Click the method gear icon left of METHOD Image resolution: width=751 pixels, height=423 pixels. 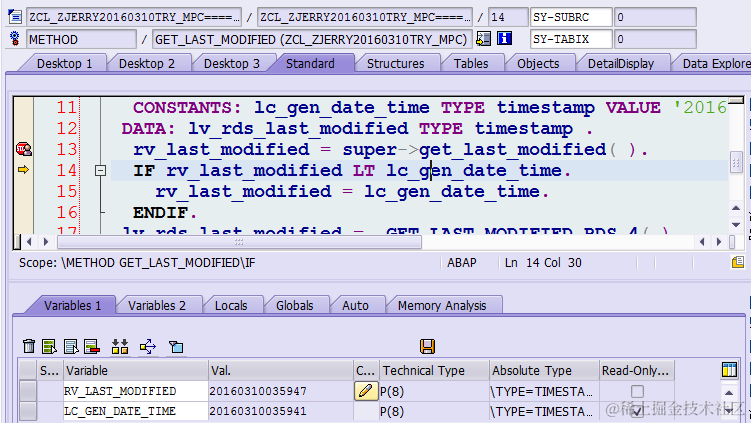point(15,38)
